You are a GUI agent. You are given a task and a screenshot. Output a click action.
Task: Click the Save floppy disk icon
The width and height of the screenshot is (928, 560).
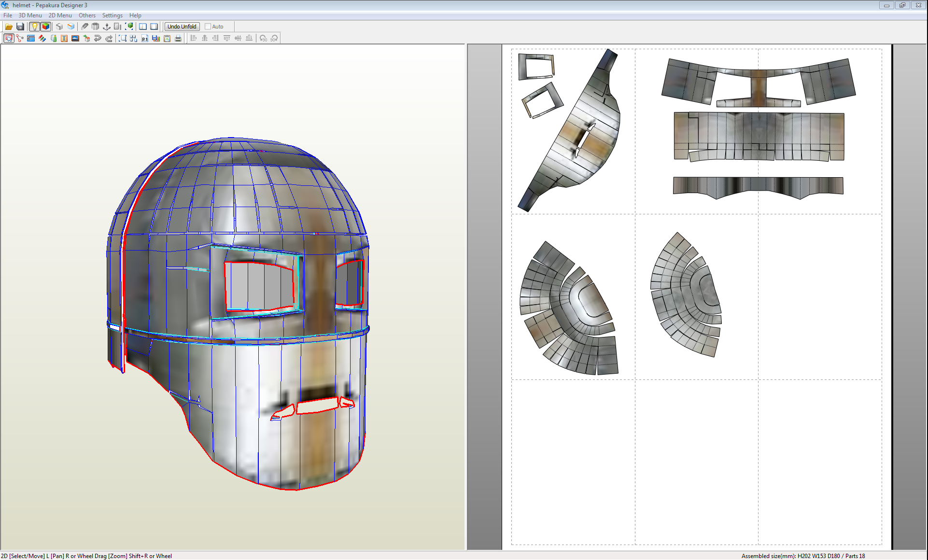(x=20, y=27)
